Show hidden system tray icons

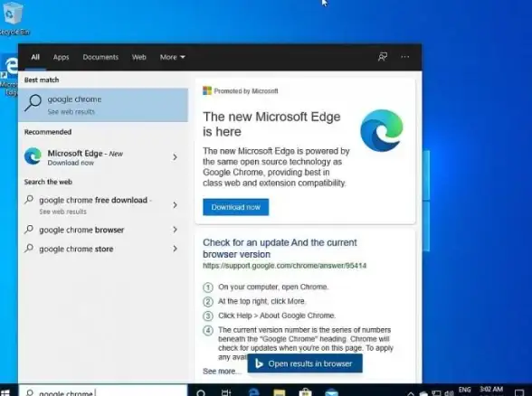(411, 393)
